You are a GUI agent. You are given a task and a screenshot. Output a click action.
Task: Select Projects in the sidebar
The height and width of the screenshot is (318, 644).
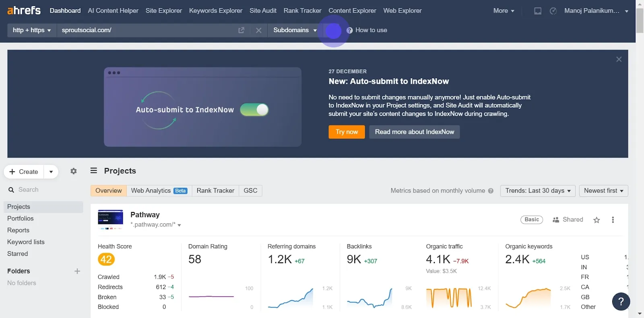[x=43, y=207]
